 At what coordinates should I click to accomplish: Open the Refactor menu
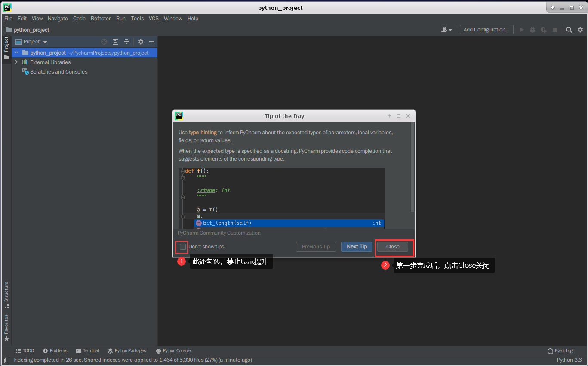[x=101, y=19]
